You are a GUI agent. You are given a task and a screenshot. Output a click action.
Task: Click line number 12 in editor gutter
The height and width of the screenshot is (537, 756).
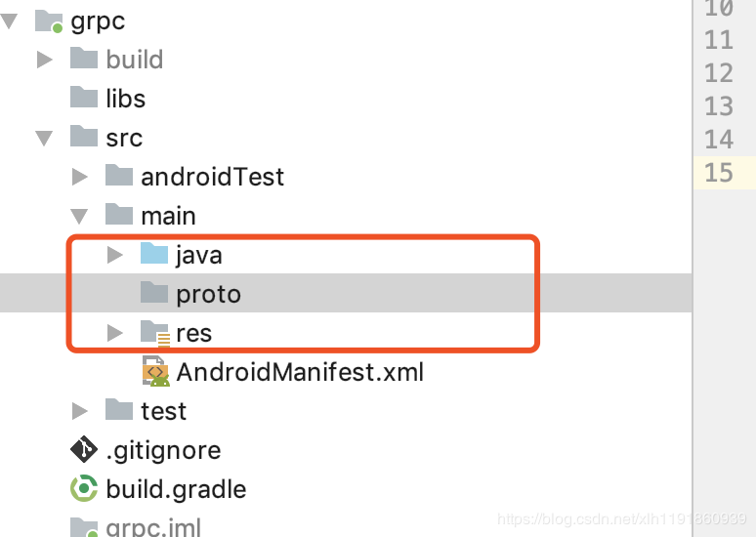click(x=718, y=73)
